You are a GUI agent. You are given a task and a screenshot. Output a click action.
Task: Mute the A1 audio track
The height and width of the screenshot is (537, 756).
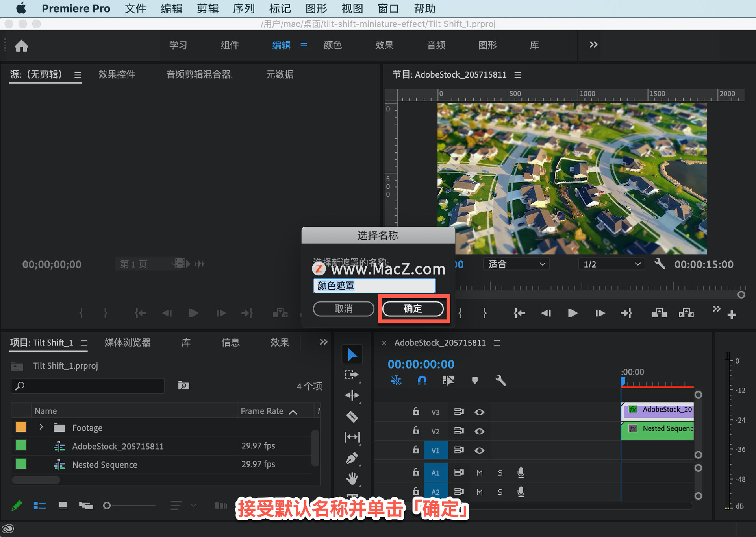pos(479,472)
